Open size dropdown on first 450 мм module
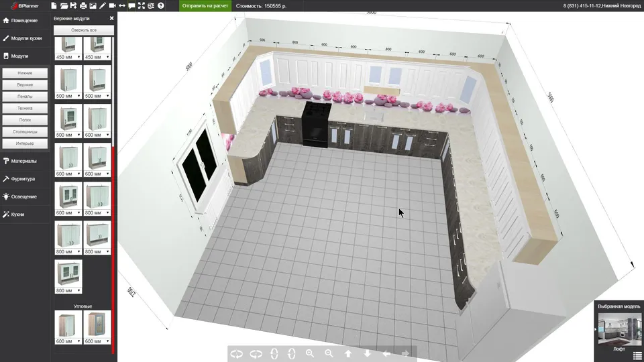This screenshot has height=362, width=644. (x=68, y=57)
